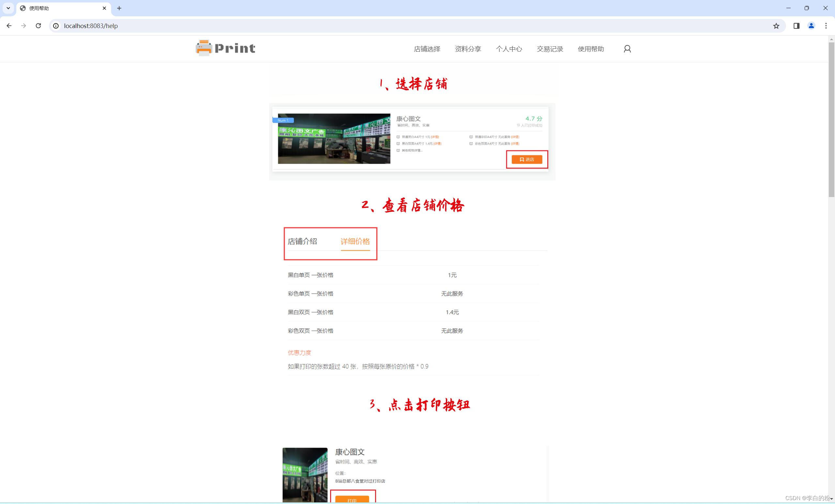835x504 pixels.
Task: Open the user profile icon in navbar
Action: [x=627, y=49]
